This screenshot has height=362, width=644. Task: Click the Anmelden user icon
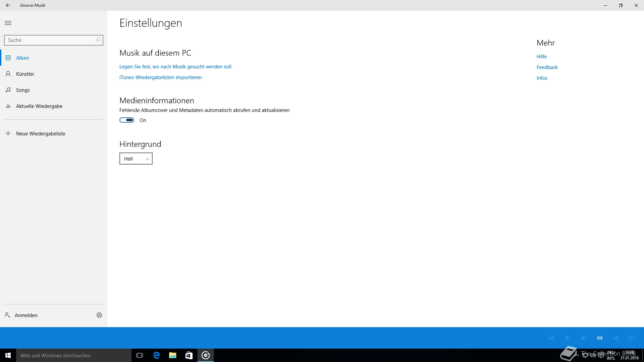pyautogui.click(x=7, y=315)
